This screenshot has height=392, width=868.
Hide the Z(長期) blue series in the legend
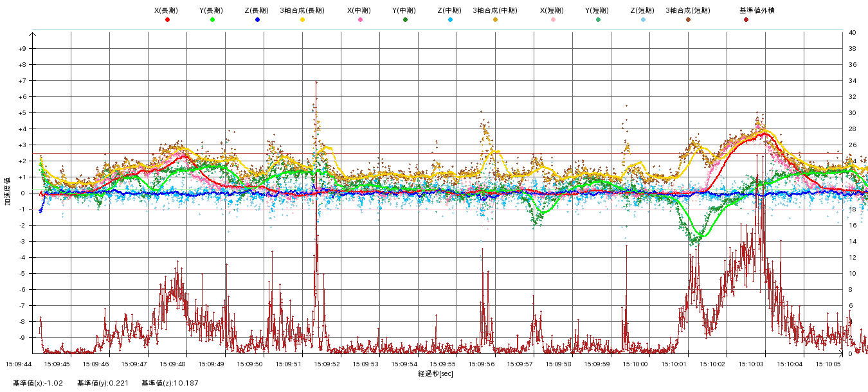tap(257, 20)
